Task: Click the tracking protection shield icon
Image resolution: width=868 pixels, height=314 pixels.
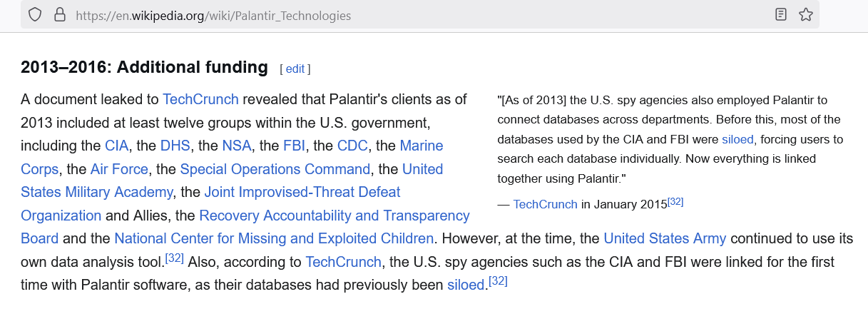Action: coord(35,14)
